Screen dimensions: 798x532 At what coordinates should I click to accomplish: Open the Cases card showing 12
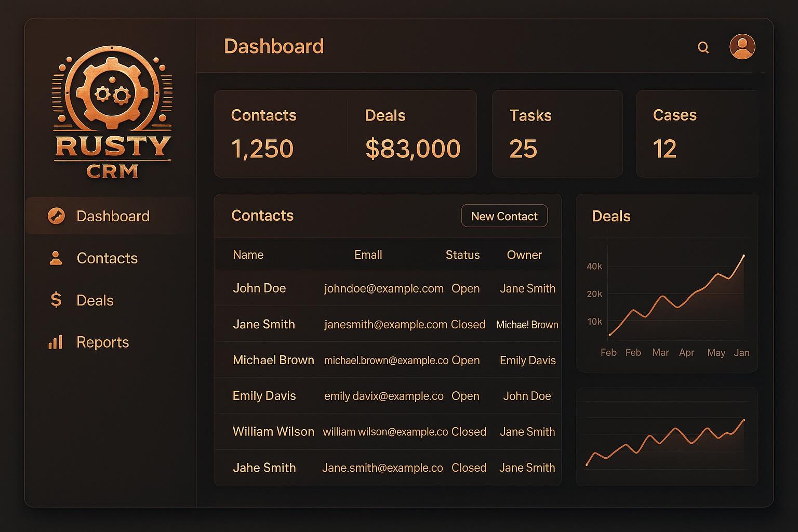[x=696, y=134]
